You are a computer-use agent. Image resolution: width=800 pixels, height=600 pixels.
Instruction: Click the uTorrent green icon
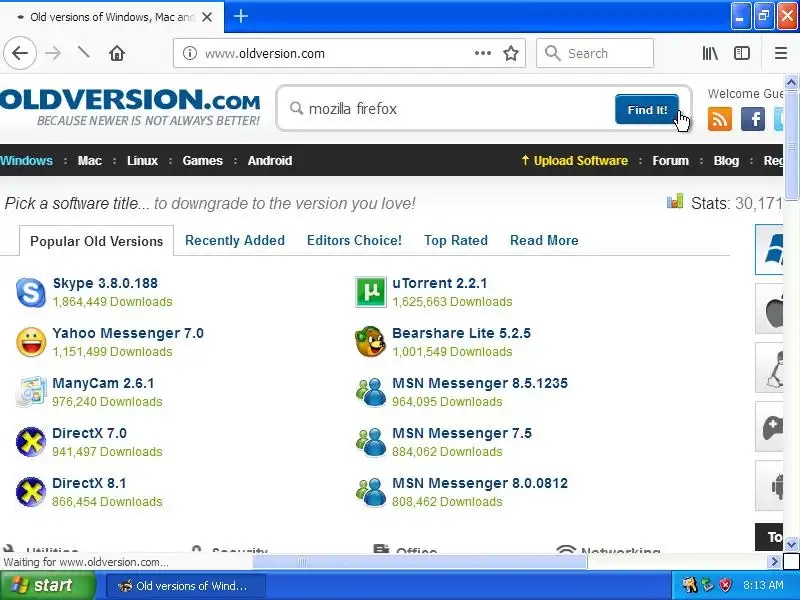pyautogui.click(x=370, y=292)
